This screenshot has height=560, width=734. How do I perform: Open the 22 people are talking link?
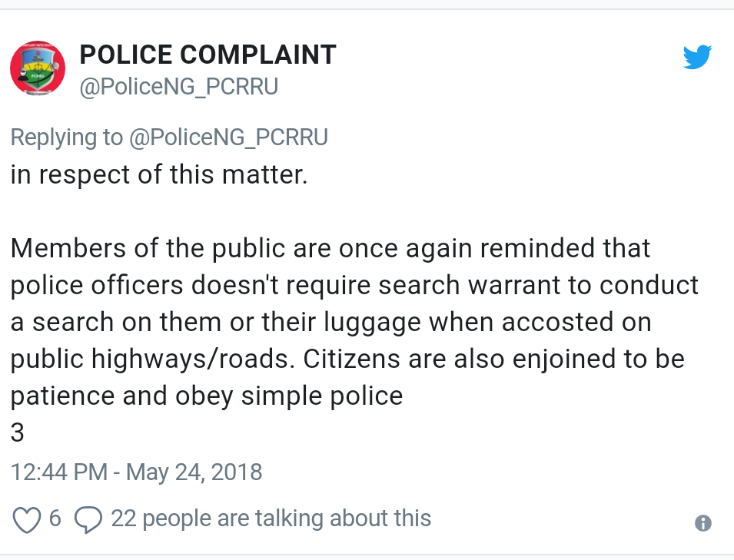pos(271,519)
